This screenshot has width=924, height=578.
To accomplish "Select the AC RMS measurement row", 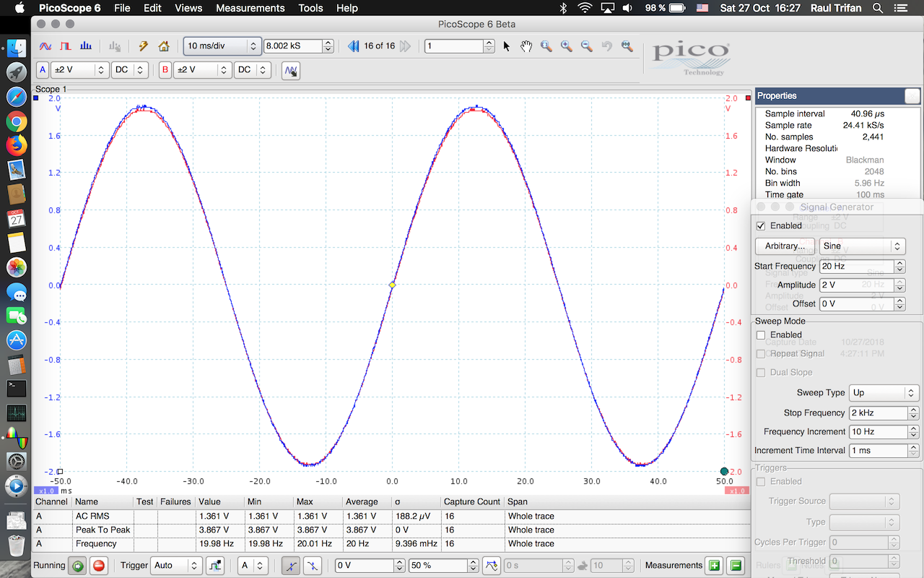I will (x=392, y=517).
